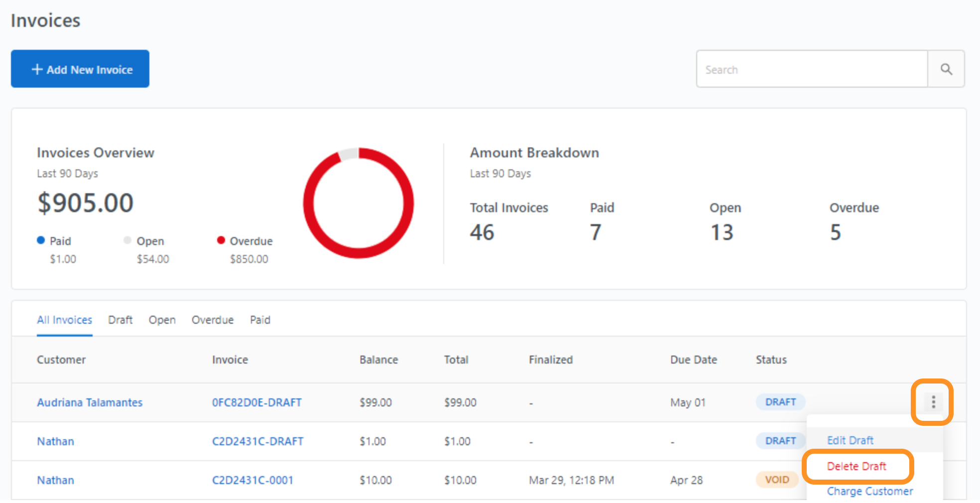Click the Total column header
The width and height of the screenshot is (980, 503).
pyautogui.click(x=456, y=360)
